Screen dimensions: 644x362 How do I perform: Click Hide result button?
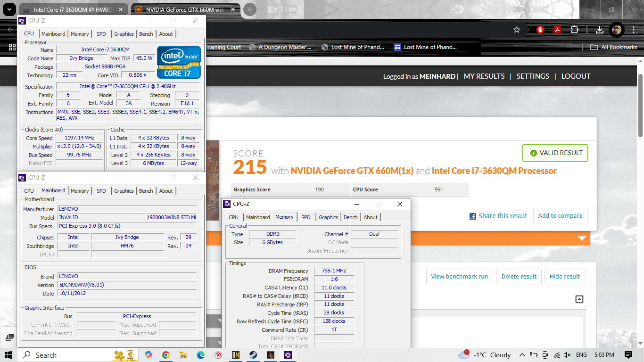point(564,277)
